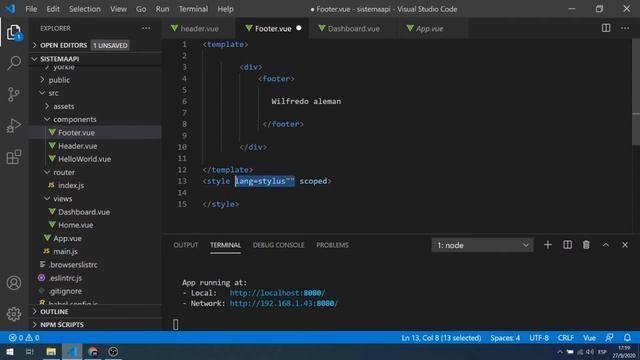Open the Run and Debug view
Image resolution: width=640 pixels, height=360 pixels.
click(x=14, y=126)
